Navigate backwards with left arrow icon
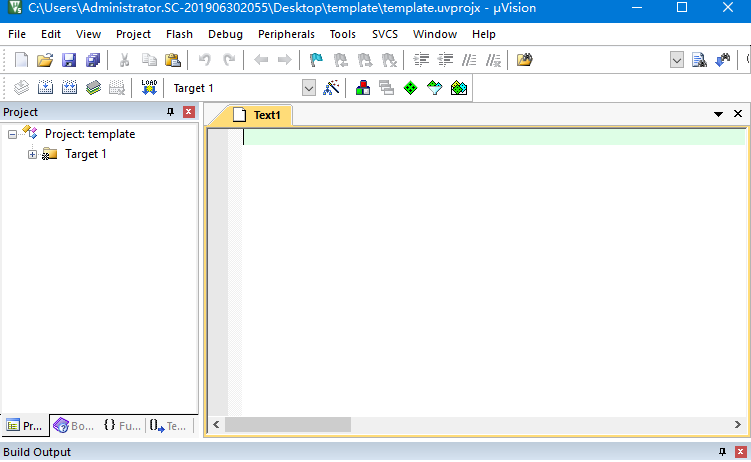This screenshot has width=751, height=462. pyautogui.click(x=261, y=60)
